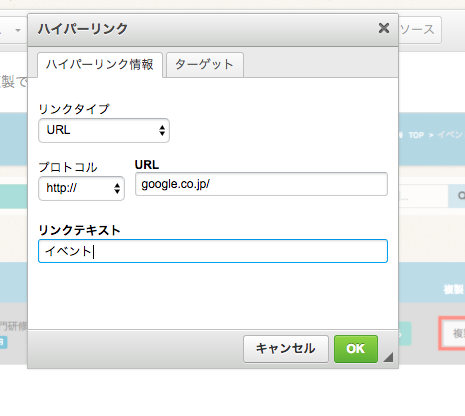Image resolution: width=465 pixels, height=416 pixels.
Task: Focus the リンクテキスト input field
Action: [213, 251]
